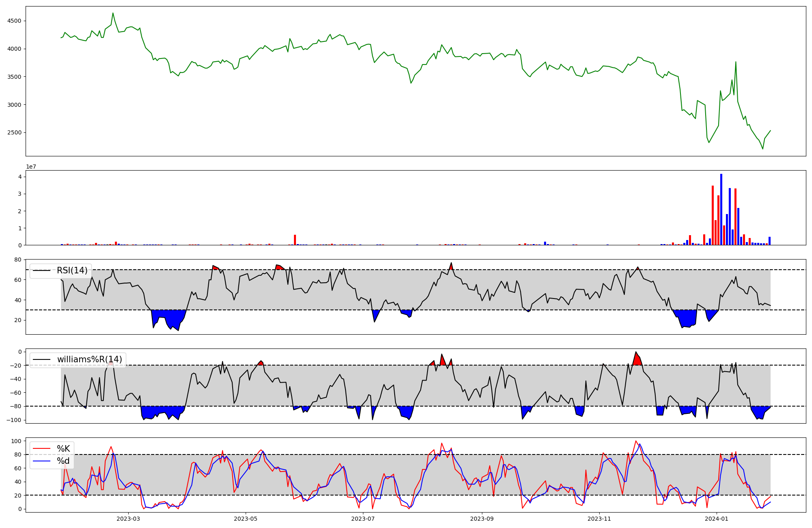Image resolution: width=812 pixels, height=528 pixels.
Task: Click the 2023-03 x-axis date label
Action: [128, 519]
